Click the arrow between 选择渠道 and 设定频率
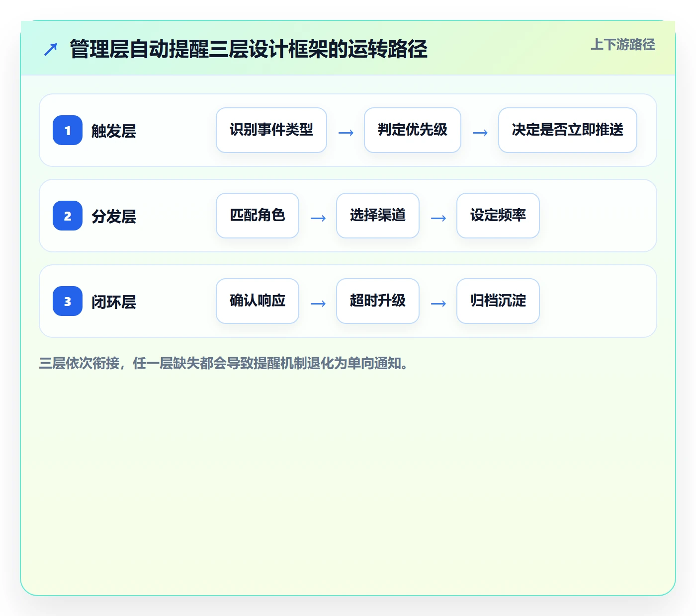 pyautogui.click(x=438, y=218)
